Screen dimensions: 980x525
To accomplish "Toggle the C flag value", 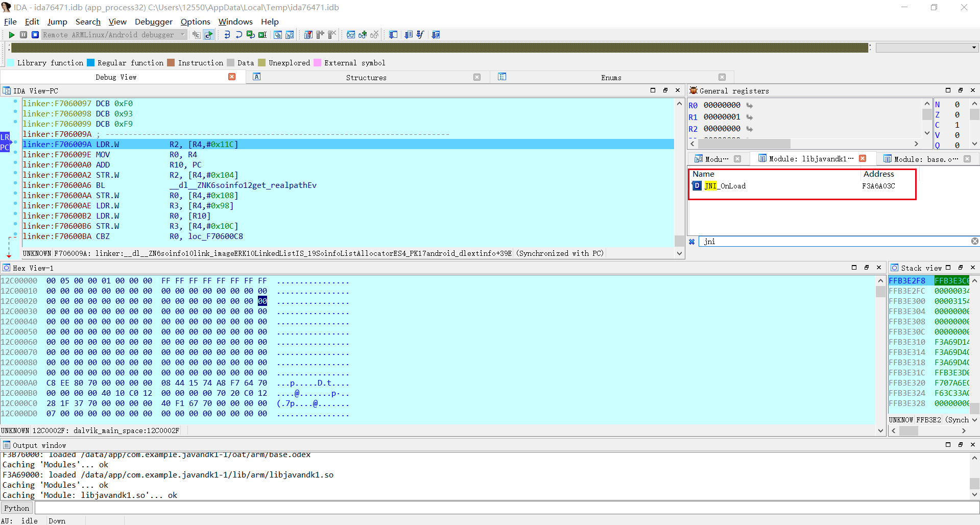I will point(957,125).
